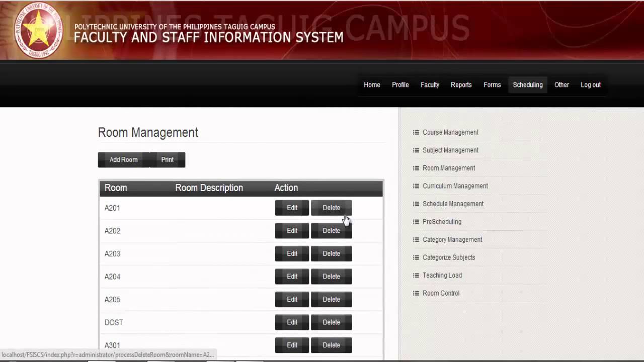
Task: Open PreScheduling link
Action: point(442,222)
